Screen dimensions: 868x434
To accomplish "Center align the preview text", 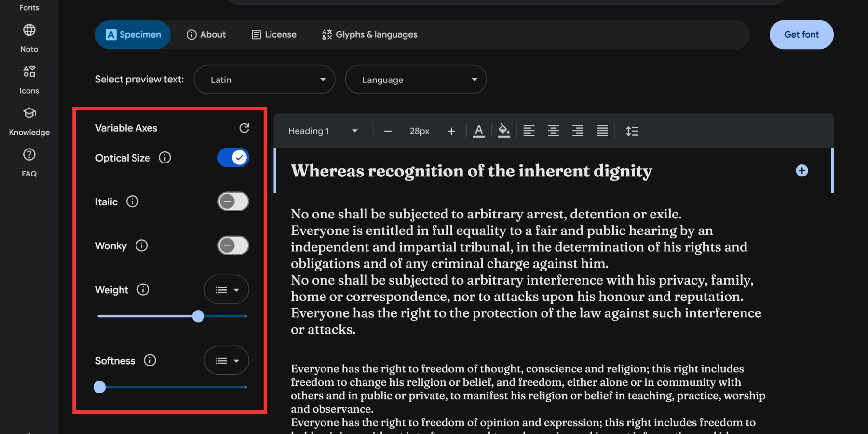I will click(554, 131).
